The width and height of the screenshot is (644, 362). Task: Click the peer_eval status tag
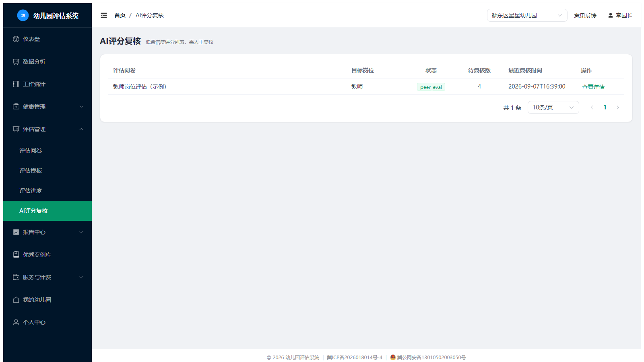pyautogui.click(x=431, y=87)
